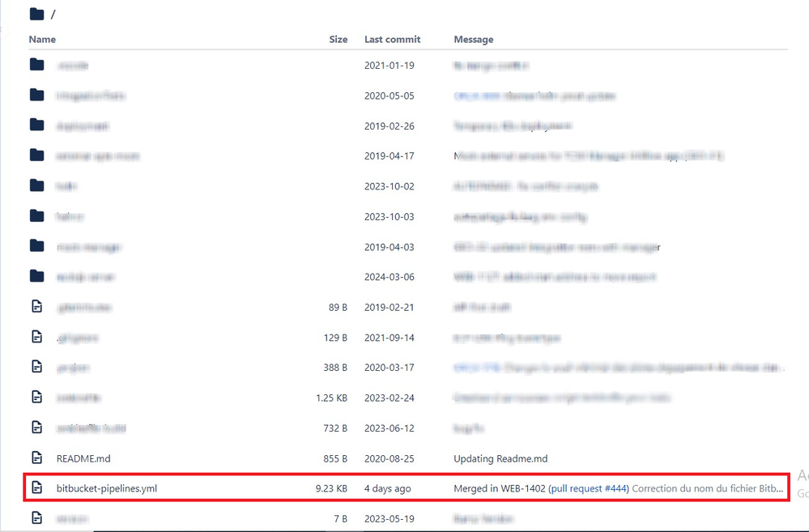Click the Last commit column header
Image resolution: width=809 pixels, height=532 pixels.
tap(391, 39)
